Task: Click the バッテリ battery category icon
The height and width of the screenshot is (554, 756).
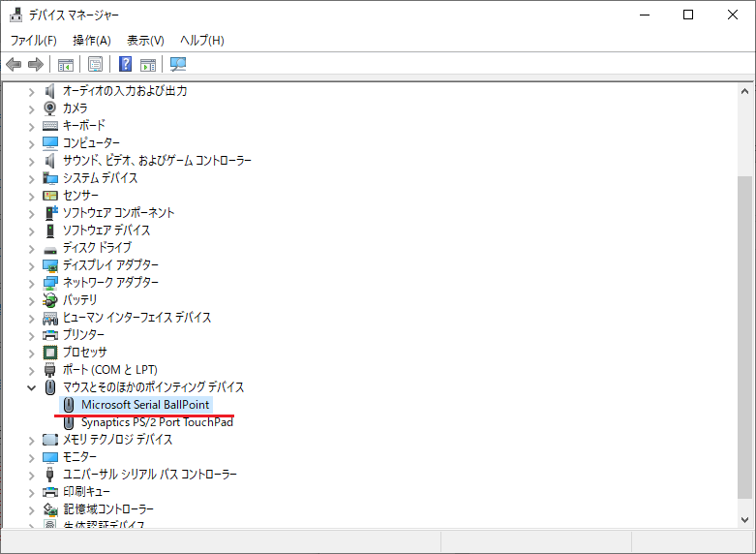Action: 50,300
